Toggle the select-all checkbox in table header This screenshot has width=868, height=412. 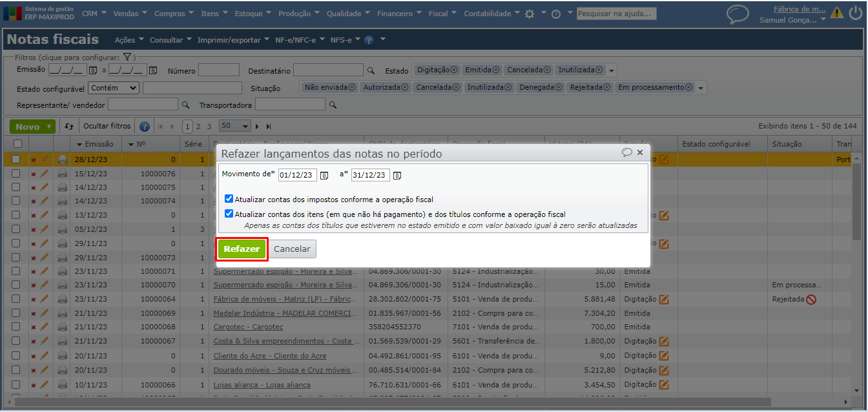click(17, 144)
